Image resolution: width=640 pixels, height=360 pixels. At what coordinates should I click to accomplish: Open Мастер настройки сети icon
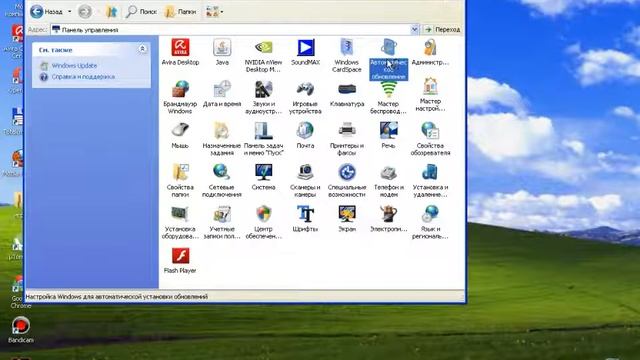430,95
